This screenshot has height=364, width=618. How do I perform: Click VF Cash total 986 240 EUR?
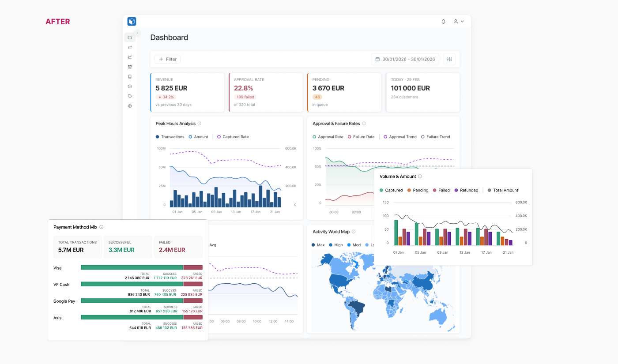pos(139,295)
